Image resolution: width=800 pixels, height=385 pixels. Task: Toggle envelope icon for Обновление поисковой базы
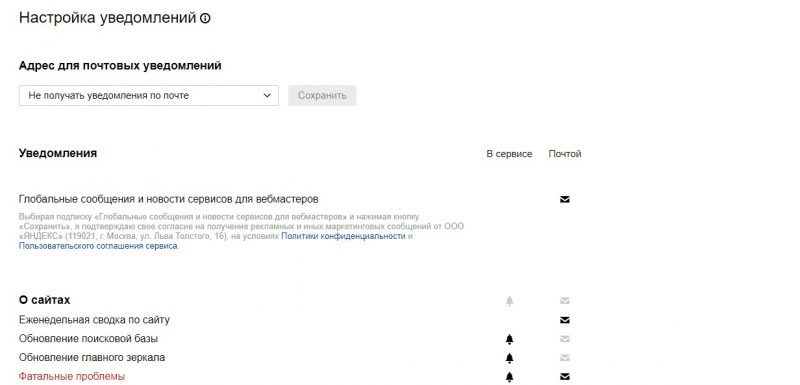(564, 339)
